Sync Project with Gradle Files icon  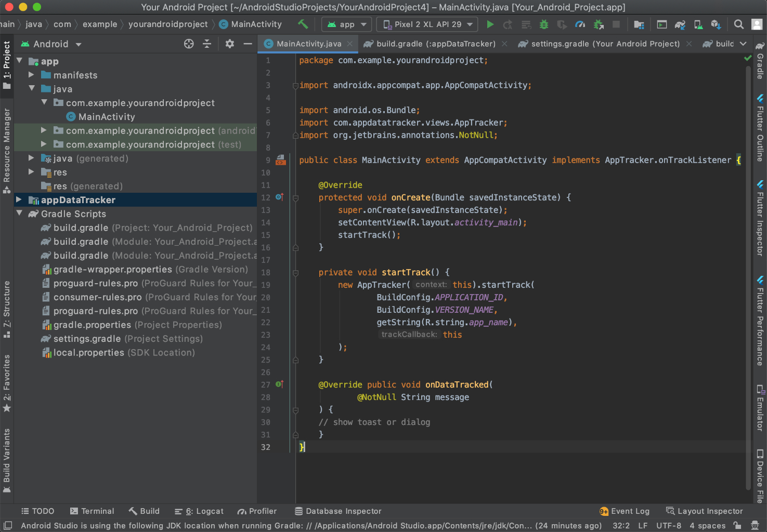pos(680,24)
